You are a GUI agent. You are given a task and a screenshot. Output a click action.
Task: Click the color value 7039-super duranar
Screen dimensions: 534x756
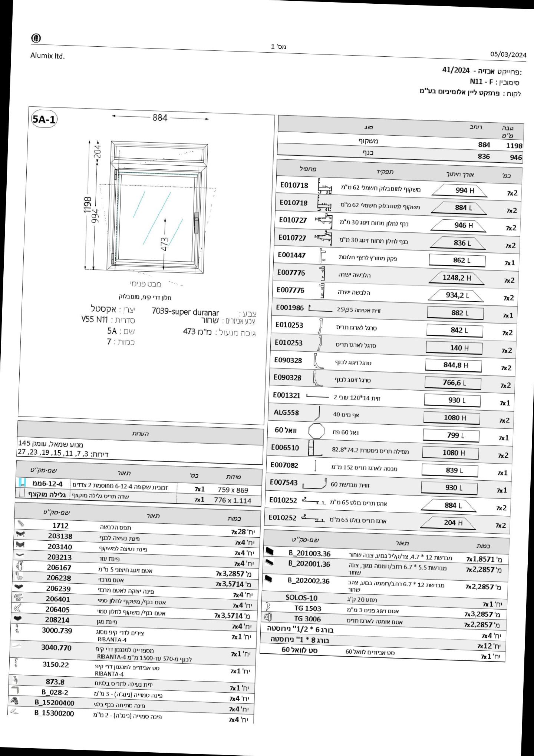coord(185,312)
